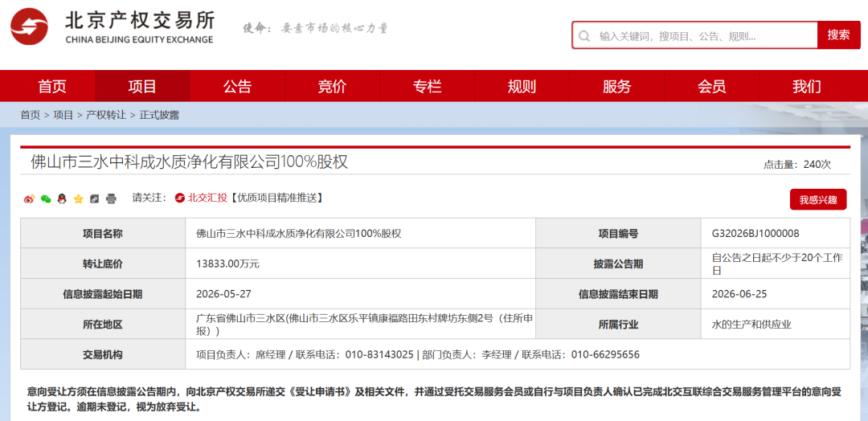The width and height of the screenshot is (868, 421).
Task: Select end date 2026-06-25
Action: [739, 294]
